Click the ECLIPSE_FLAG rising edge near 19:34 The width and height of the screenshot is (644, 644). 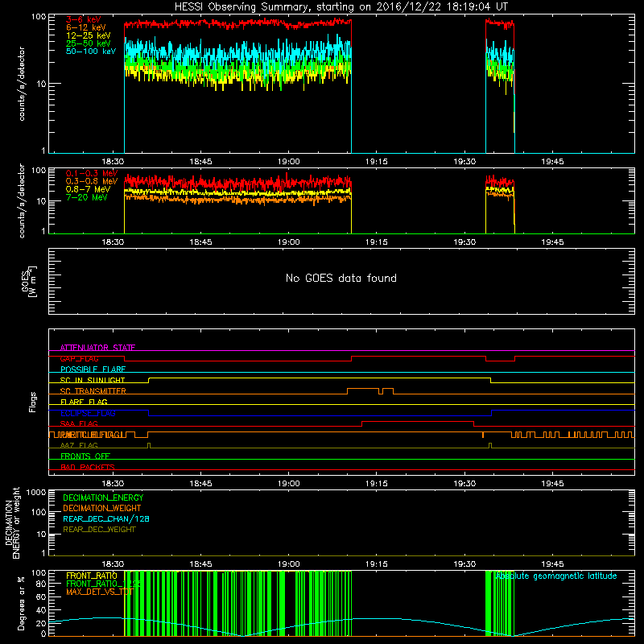point(492,413)
